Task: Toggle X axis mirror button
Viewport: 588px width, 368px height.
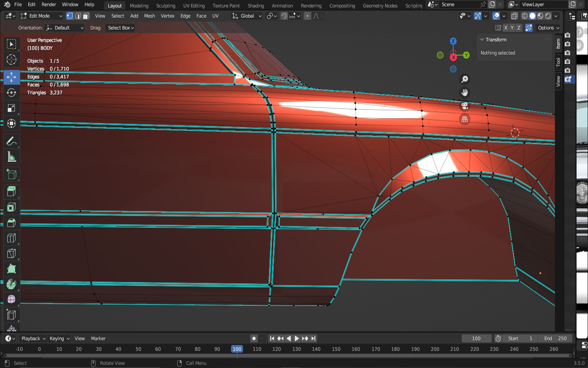Action: 506,28
